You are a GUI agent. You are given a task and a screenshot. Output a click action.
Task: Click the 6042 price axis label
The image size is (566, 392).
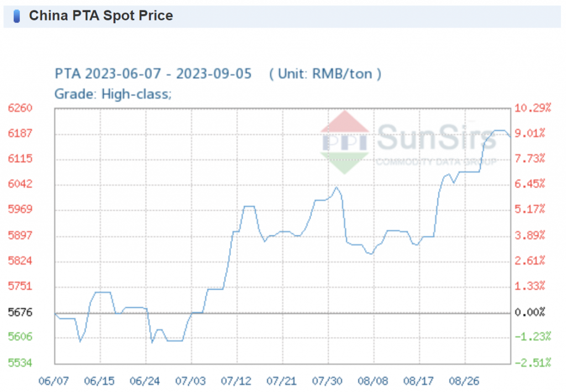20,184
